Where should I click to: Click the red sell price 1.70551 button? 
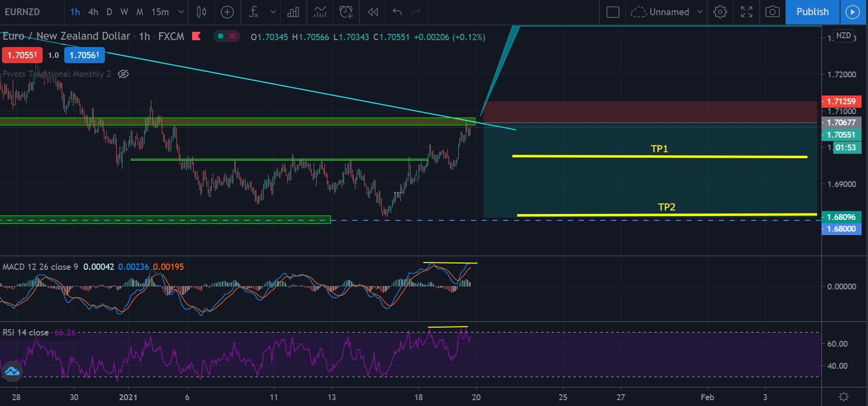[22, 55]
